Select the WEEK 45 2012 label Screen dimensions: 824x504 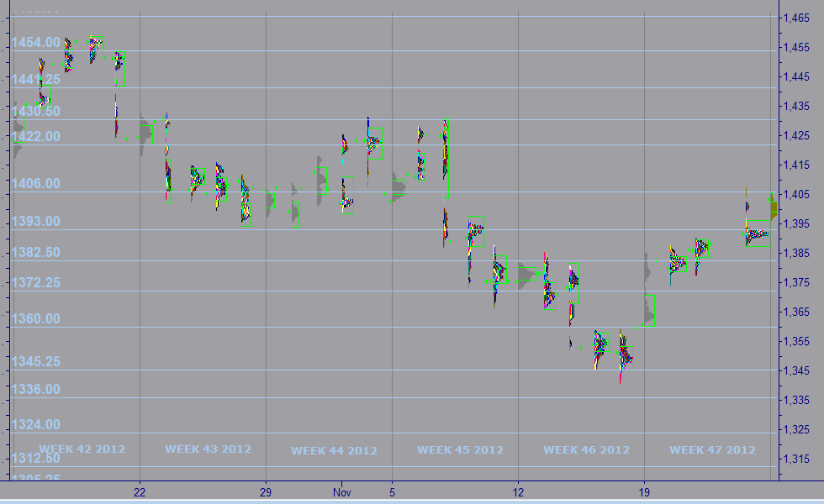[x=460, y=449]
